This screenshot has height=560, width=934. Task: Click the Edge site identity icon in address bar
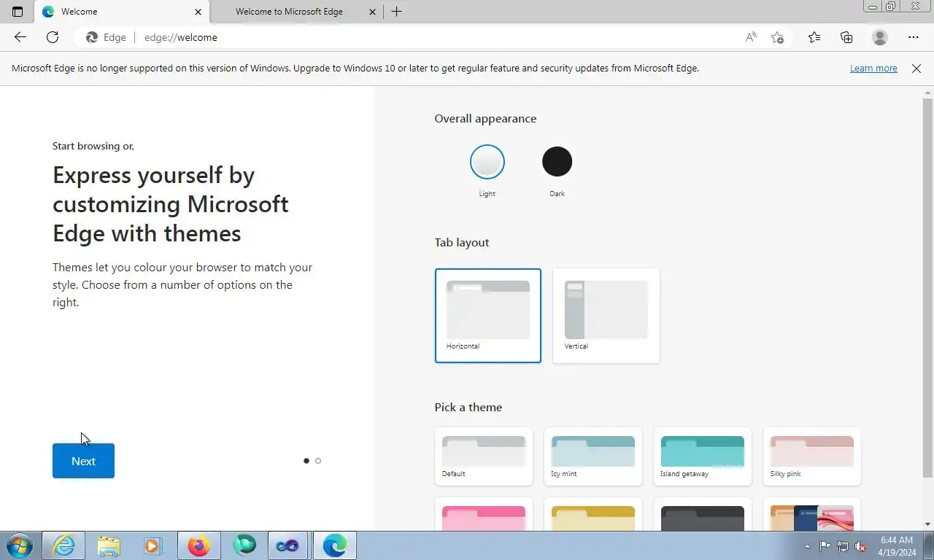(x=106, y=37)
